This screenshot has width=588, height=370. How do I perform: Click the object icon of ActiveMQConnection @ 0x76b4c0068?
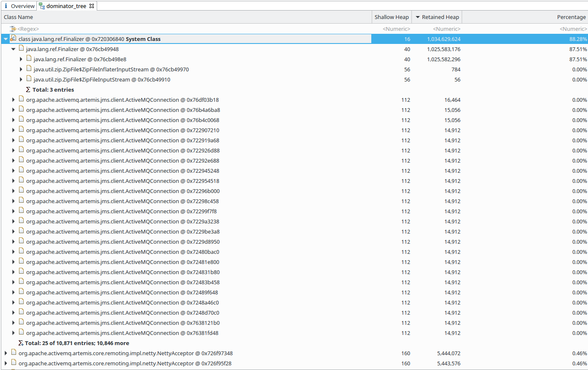pyautogui.click(x=21, y=120)
